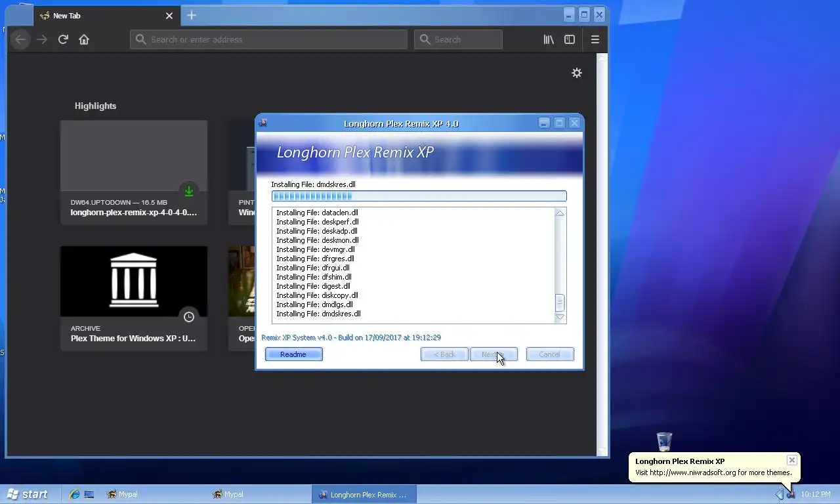Screen dimensions: 840x504
Task: Open Plex Theme for Windows XP highlight card
Action: 134,299
